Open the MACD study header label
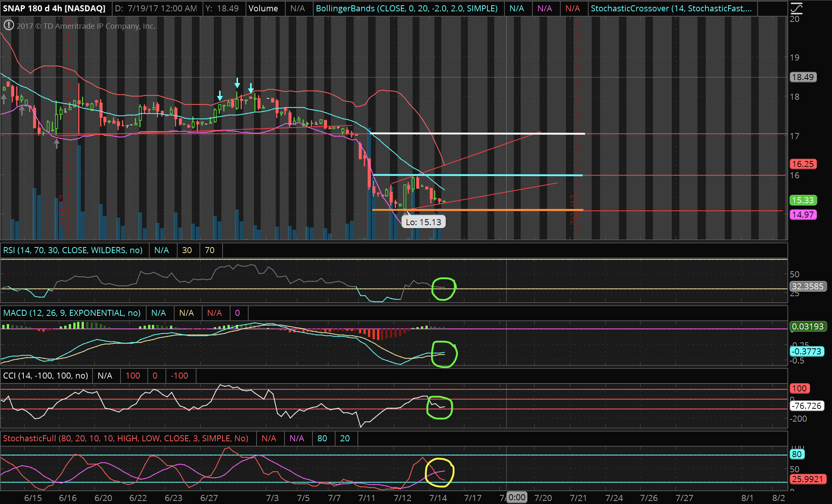Viewport: 832px width, 504px height. click(x=72, y=313)
